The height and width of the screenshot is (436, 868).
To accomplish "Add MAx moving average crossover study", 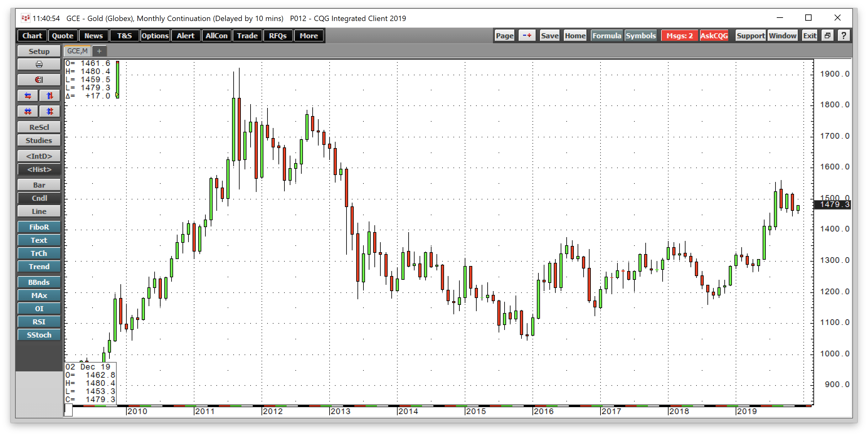I will (39, 295).
